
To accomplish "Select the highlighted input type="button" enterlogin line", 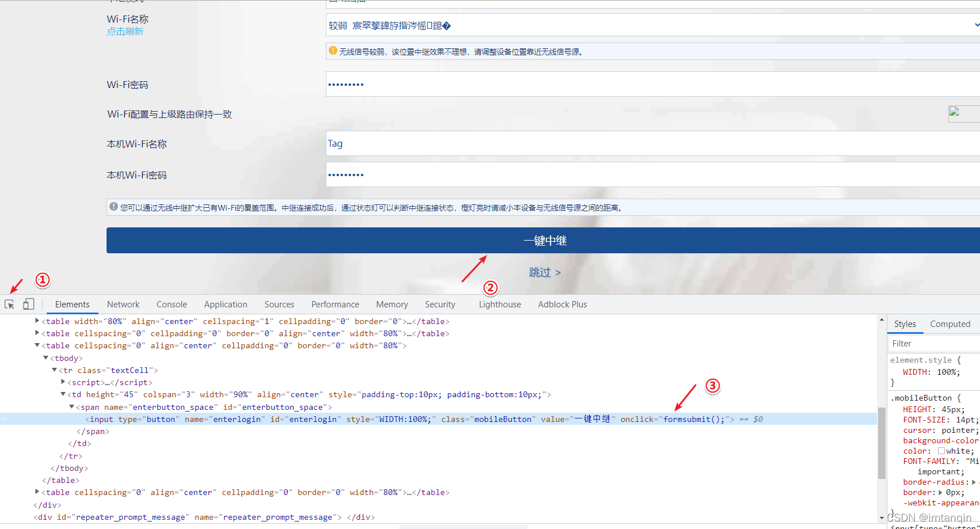I will pyautogui.click(x=439, y=419).
